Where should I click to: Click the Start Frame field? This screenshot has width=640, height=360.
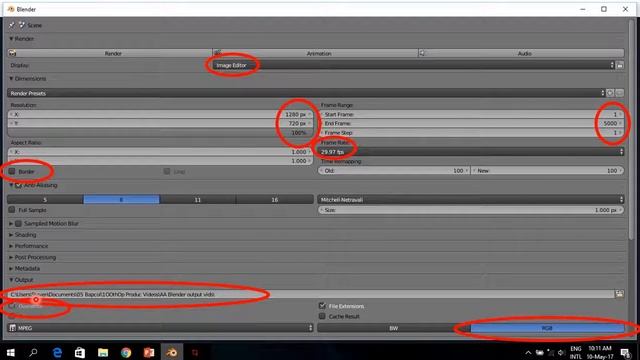(x=471, y=114)
